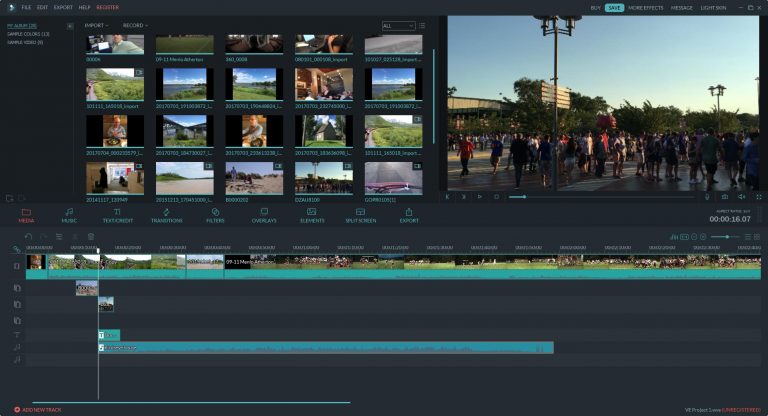Click the EXPORT toolbar button
Viewport: 768px width, 416px height.
click(409, 215)
